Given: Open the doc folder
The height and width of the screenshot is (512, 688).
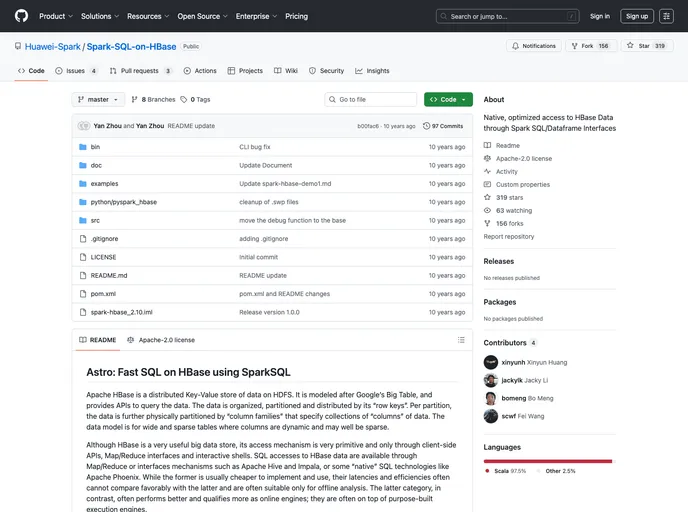Looking at the screenshot, I should 96,165.
